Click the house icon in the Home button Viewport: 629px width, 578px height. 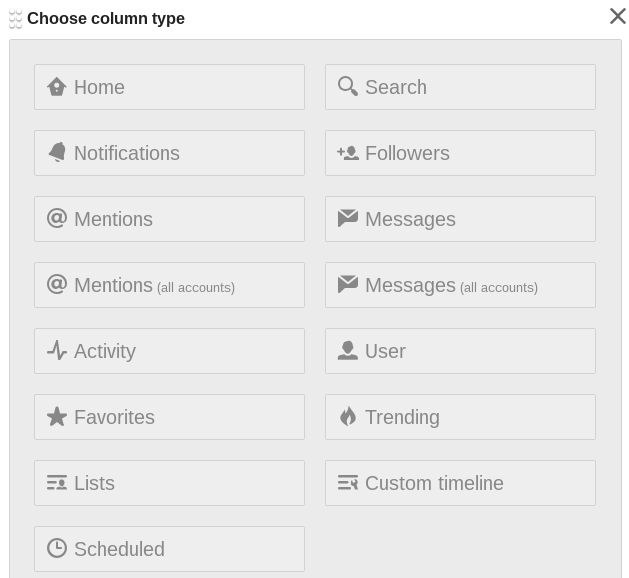point(57,87)
